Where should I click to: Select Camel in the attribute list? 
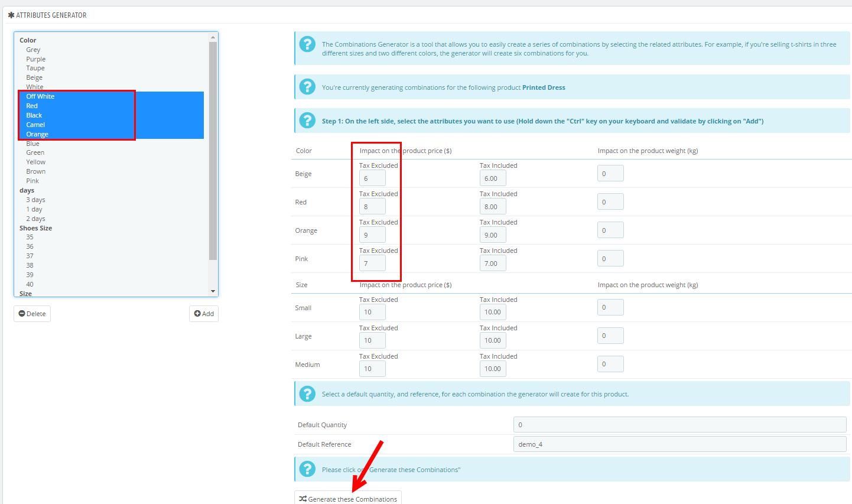click(x=35, y=125)
